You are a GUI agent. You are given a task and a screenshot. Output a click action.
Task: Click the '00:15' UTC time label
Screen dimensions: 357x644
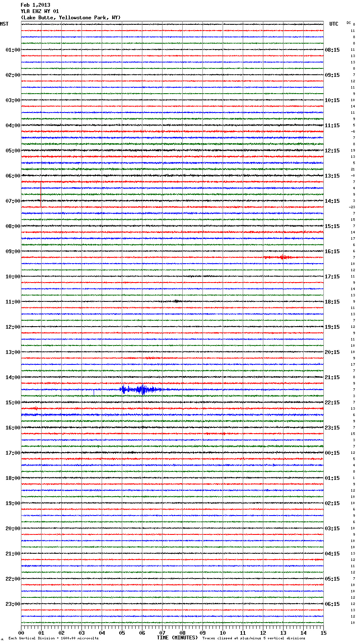pos(332,453)
